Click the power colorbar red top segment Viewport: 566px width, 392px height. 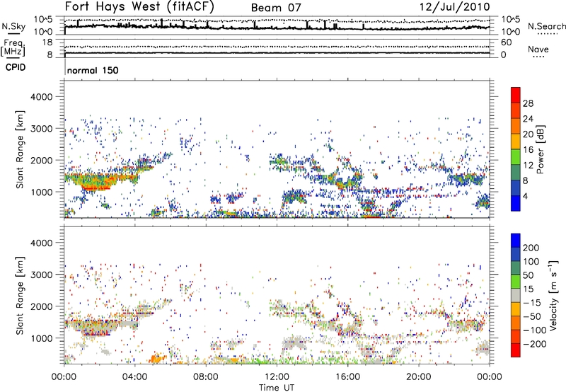516,95
